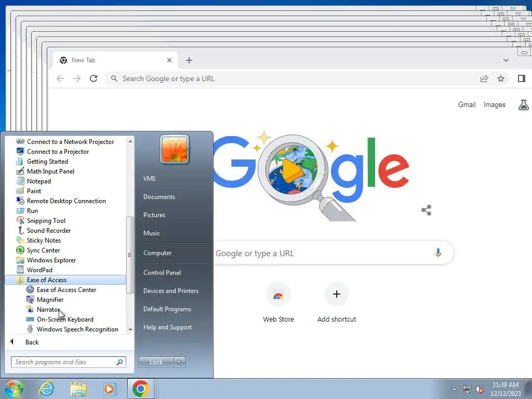Click the Start menu search magnifier icon
Screen dimensions: 532x399
click(119, 362)
